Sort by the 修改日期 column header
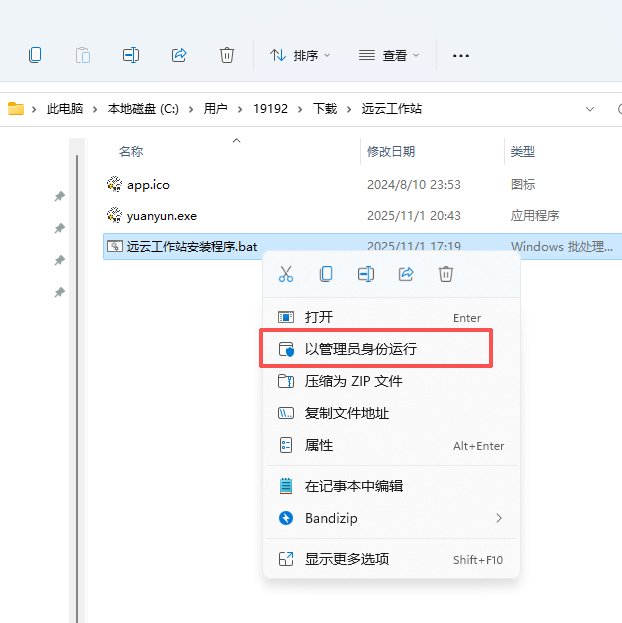The width and height of the screenshot is (622, 623). click(x=391, y=151)
